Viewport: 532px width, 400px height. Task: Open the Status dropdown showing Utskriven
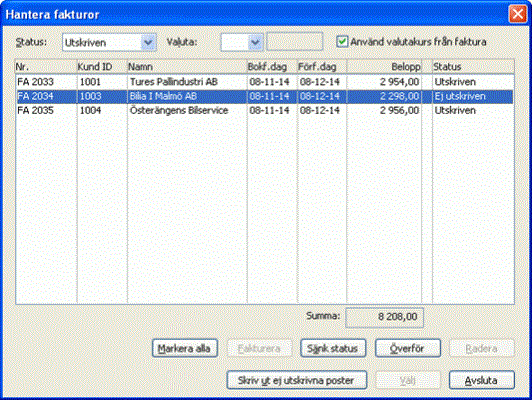point(109,42)
